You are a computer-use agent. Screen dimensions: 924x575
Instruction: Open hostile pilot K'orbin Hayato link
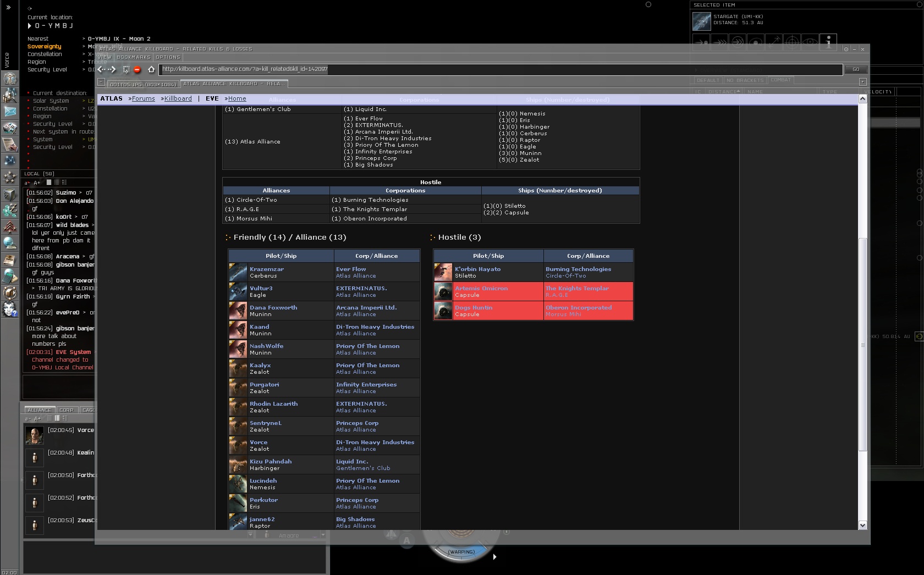477,269
